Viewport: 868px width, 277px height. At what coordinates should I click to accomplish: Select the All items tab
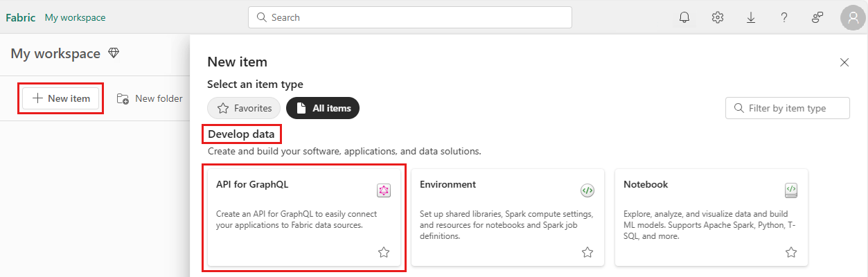pos(323,108)
